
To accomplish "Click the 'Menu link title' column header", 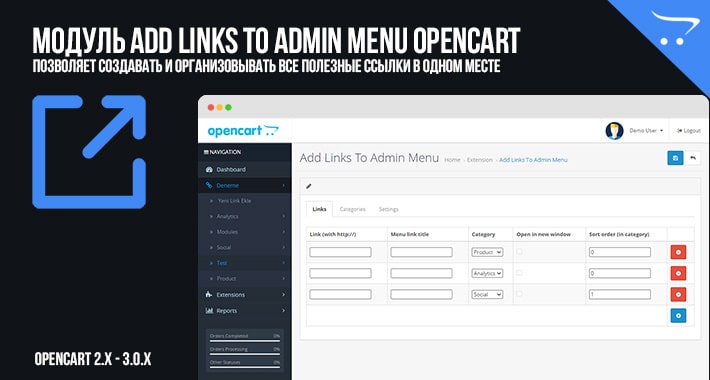I will coord(410,235).
